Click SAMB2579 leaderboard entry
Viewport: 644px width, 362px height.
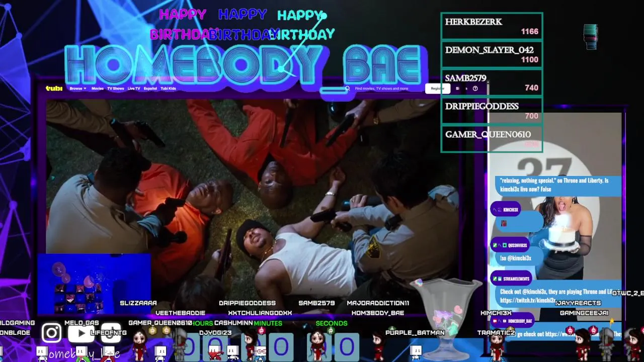(x=492, y=82)
